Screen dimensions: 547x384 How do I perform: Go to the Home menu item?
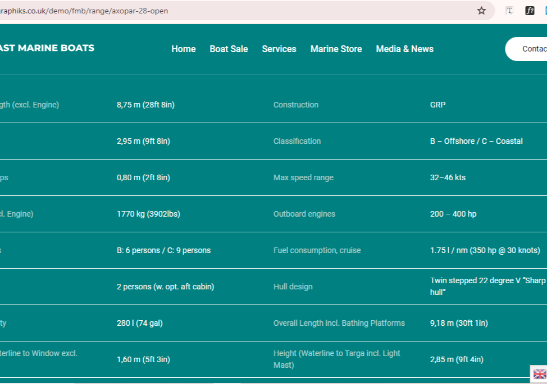coord(183,49)
